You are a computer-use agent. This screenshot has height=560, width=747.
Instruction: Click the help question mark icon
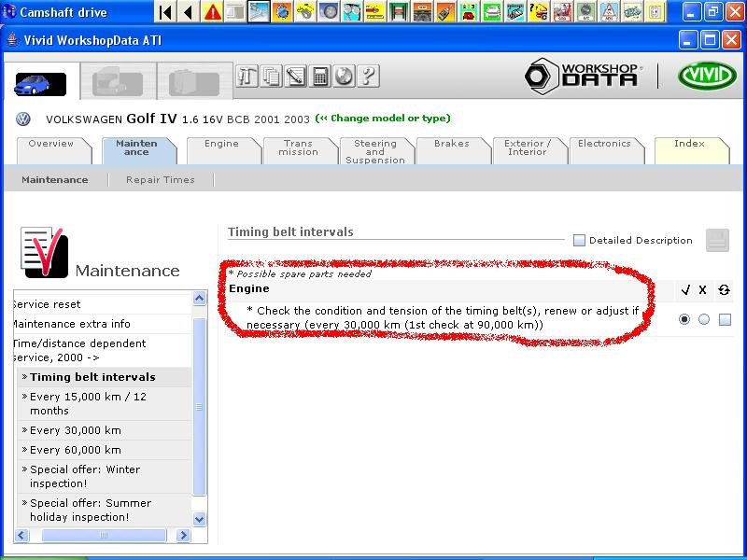click(x=368, y=77)
